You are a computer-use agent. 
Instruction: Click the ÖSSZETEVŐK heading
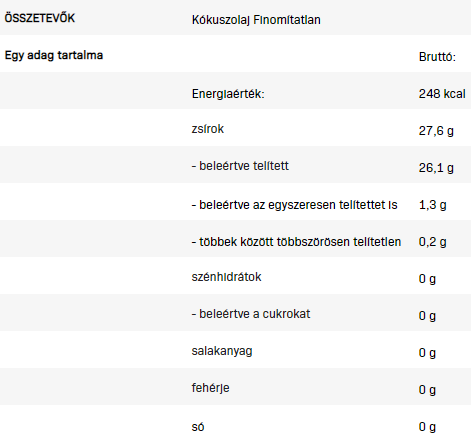pyautogui.click(x=40, y=18)
